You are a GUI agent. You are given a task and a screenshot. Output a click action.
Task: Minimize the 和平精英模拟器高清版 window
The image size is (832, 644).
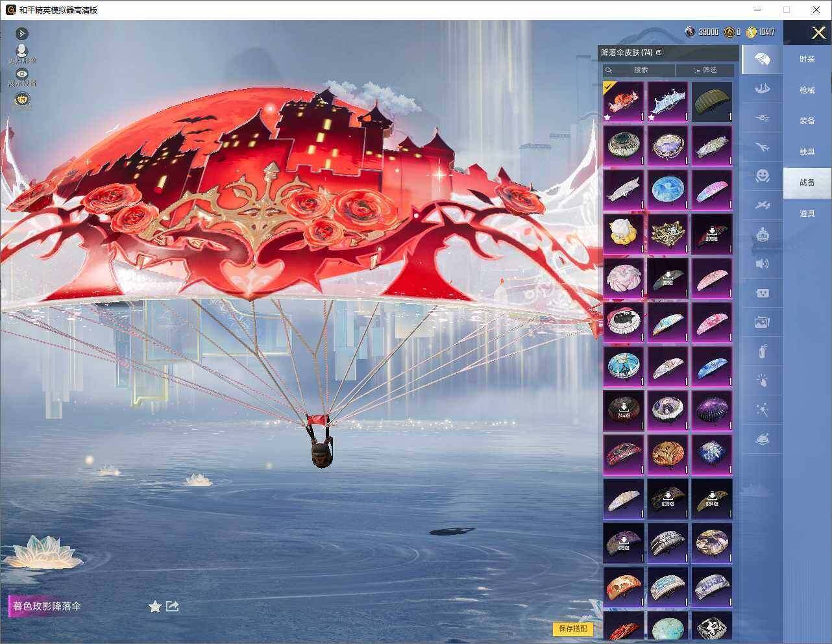(758, 10)
